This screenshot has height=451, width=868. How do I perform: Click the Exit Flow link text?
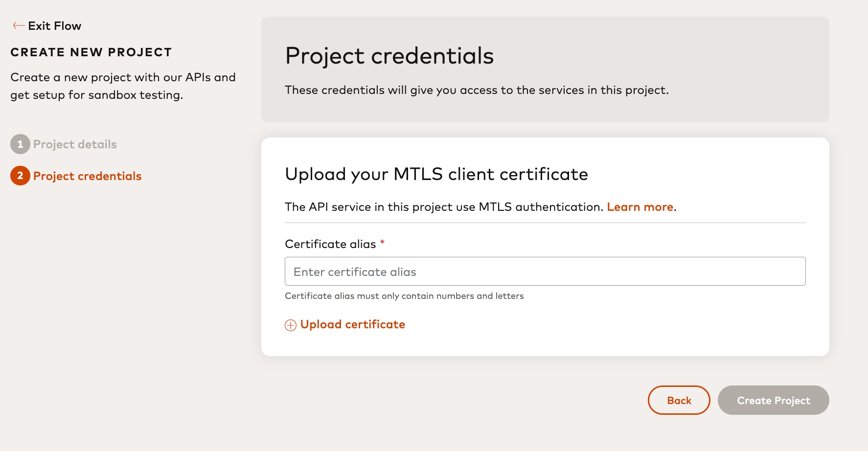[x=54, y=26]
